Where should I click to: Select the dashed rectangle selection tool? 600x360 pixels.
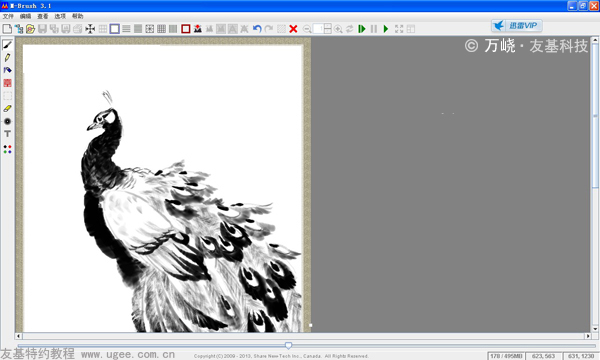click(x=7, y=96)
